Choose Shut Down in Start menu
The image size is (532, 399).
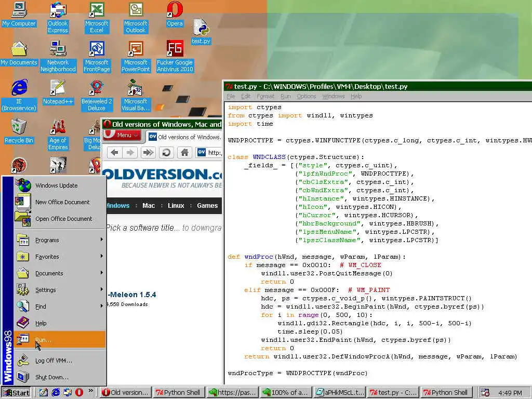click(60, 377)
